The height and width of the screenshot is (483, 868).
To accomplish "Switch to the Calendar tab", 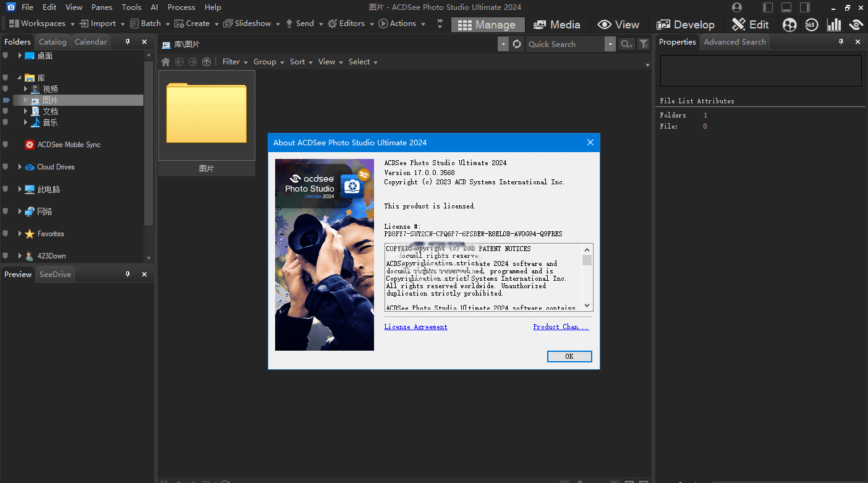I will tap(91, 41).
